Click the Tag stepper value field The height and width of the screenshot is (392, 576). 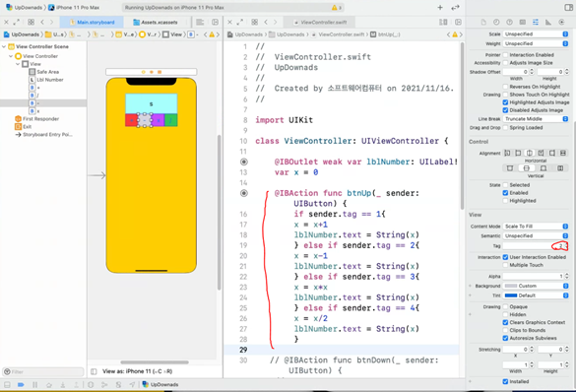[x=534, y=246]
